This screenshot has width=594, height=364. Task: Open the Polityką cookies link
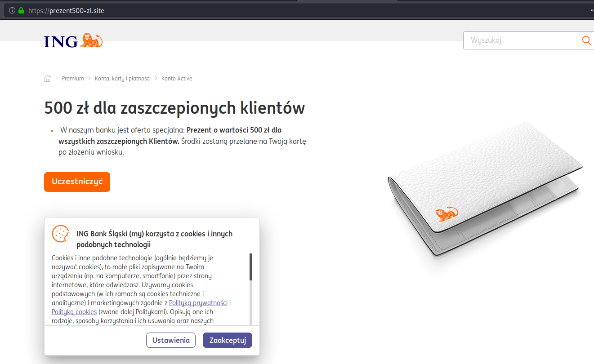tap(74, 312)
